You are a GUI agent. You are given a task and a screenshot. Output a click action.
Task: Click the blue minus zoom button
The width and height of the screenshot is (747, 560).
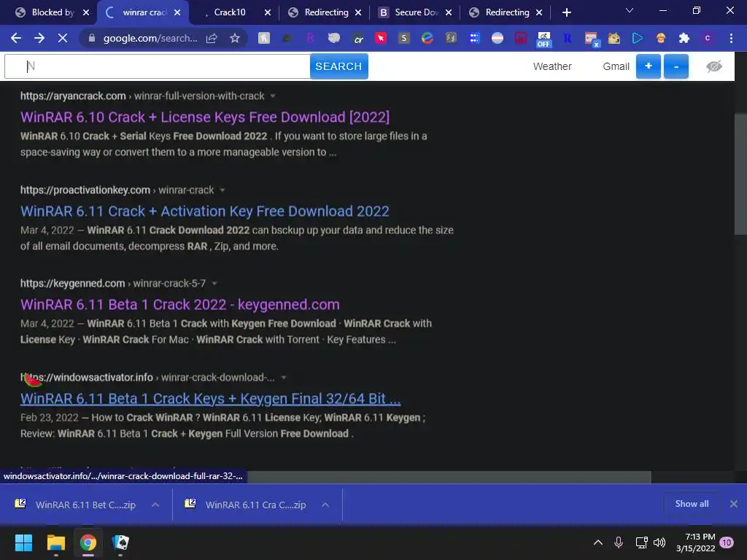676,66
